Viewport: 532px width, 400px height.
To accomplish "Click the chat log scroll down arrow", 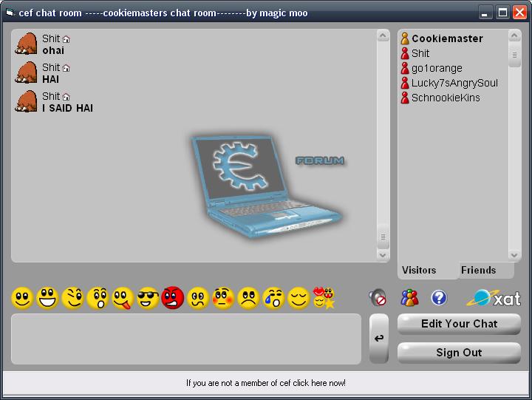I will click(383, 255).
